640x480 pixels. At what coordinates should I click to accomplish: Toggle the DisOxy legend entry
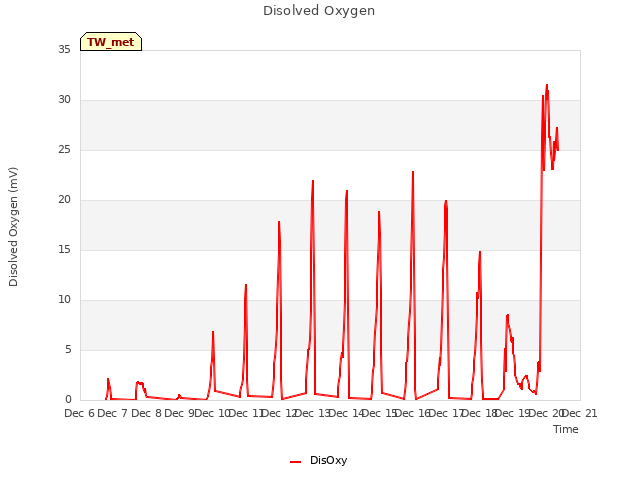tap(318, 460)
